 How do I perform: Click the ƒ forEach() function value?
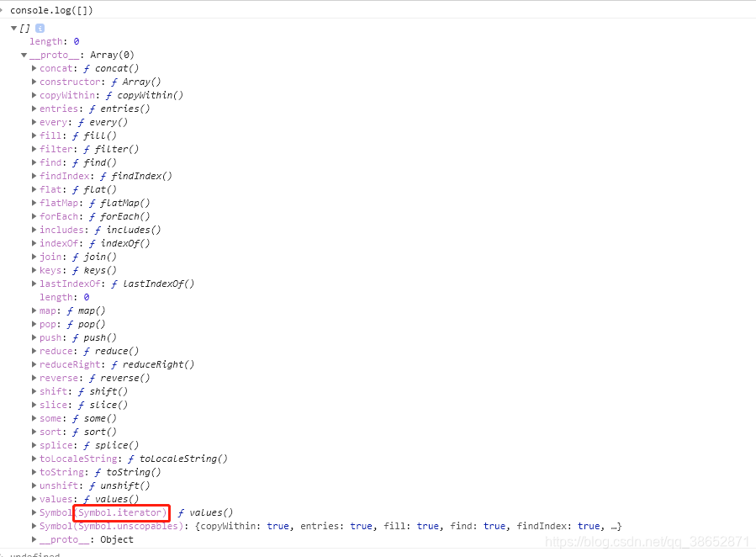pyautogui.click(x=119, y=216)
